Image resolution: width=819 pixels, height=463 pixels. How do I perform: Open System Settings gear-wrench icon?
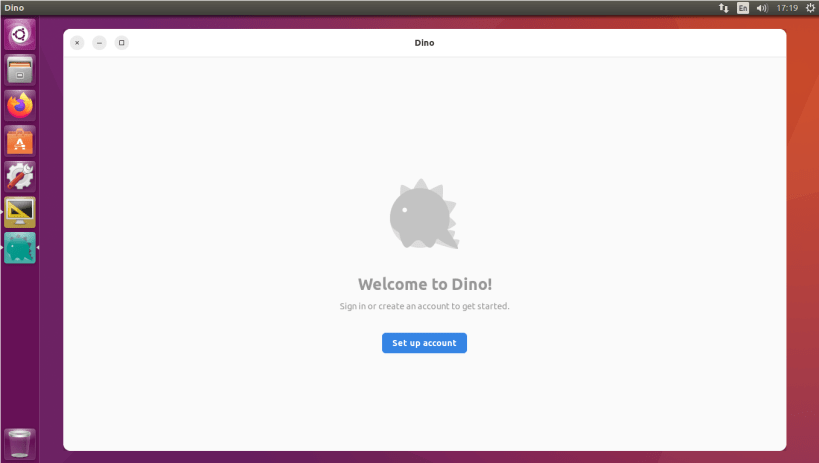[x=20, y=177]
